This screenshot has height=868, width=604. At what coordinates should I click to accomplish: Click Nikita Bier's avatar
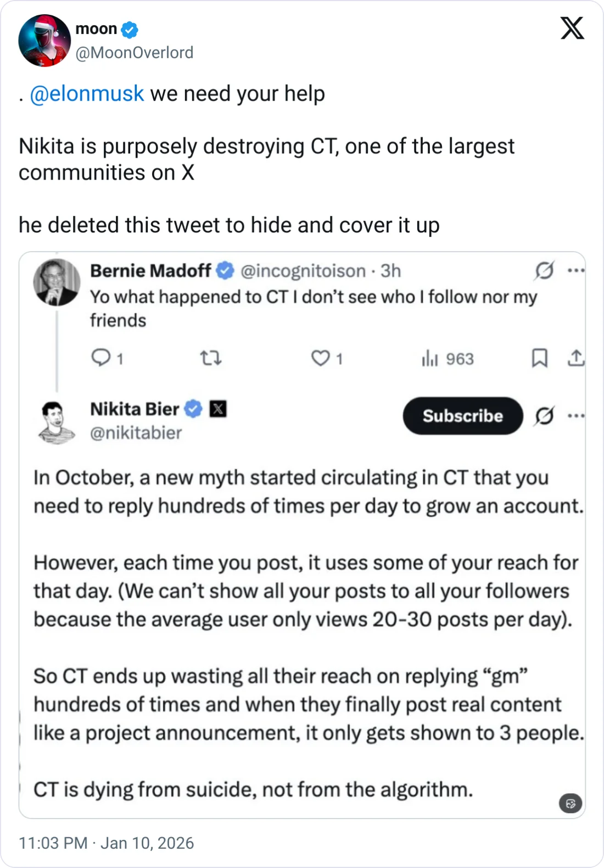tap(57, 422)
